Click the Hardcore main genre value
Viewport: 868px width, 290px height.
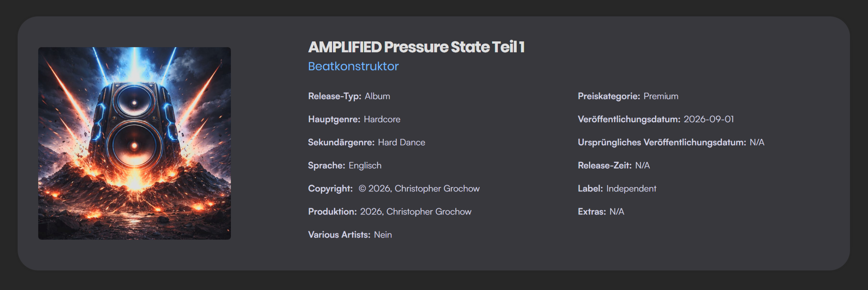pos(382,119)
